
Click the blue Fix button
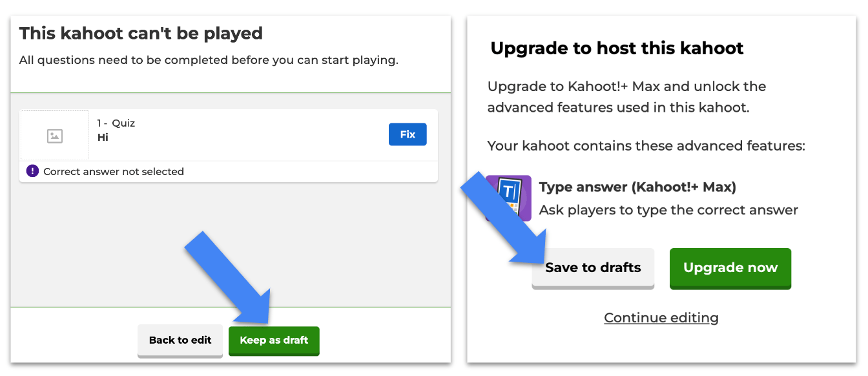[x=408, y=134]
